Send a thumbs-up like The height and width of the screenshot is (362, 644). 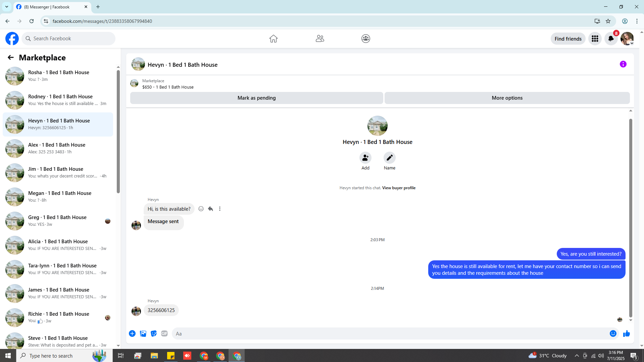pos(627,333)
